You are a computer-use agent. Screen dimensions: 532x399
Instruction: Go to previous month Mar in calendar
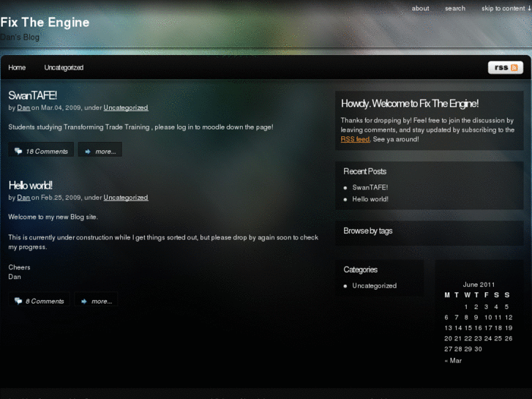point(453,361)
